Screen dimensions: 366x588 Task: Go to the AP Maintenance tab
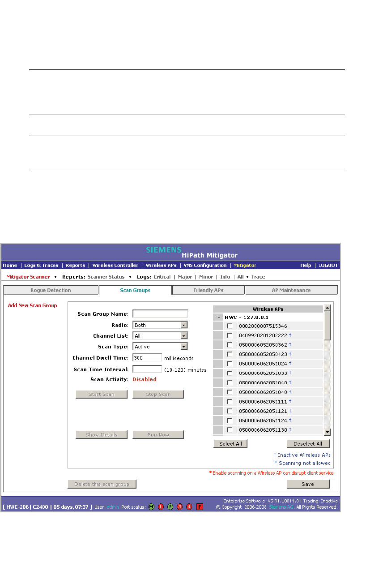[291, 290]
